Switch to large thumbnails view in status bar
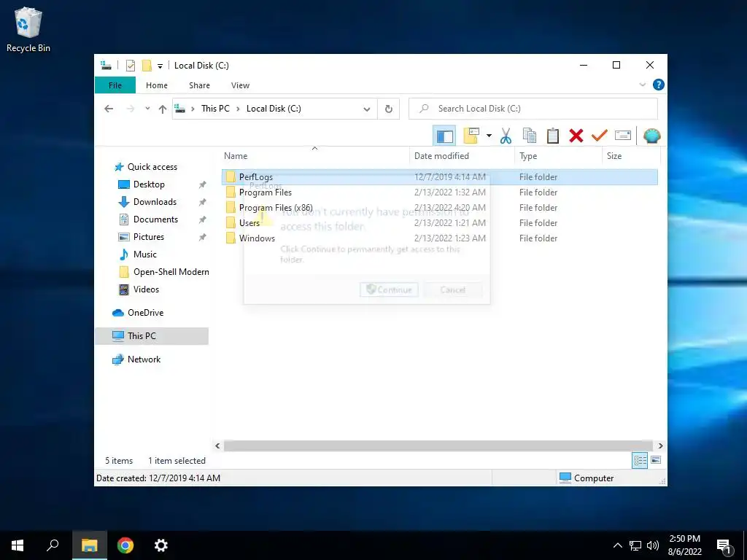This screenshot has height=560, width=747. click(656, 460)
